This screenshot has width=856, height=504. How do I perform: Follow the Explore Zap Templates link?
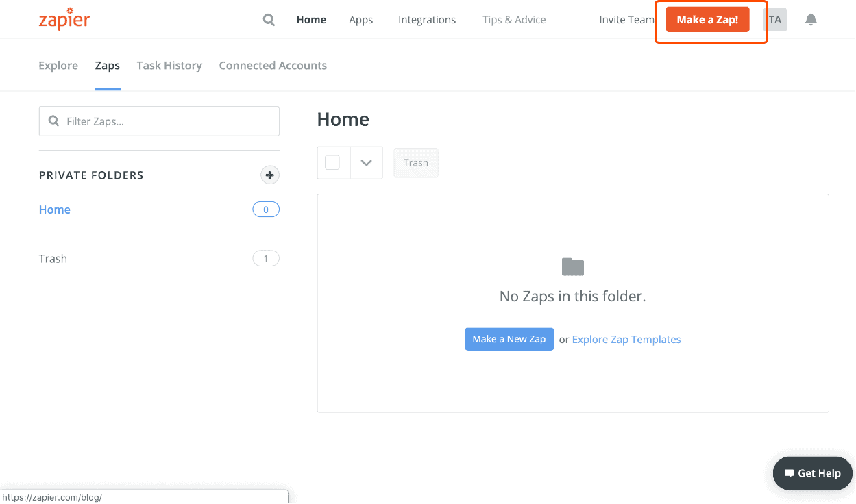626,339
